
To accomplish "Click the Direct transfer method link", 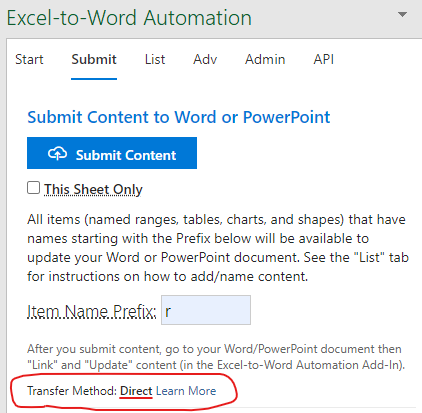I will tap(136, 391).
